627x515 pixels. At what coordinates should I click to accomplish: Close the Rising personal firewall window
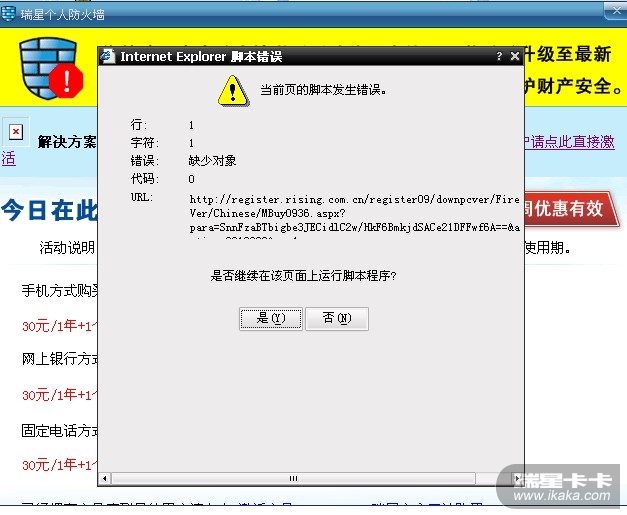(616, 11)
